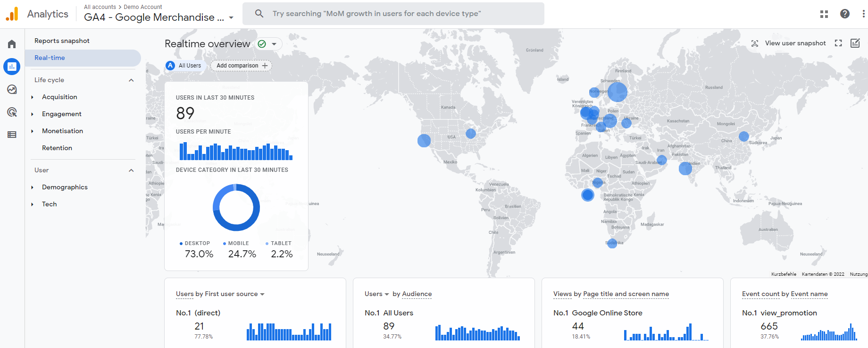868x348 pixels.
Task: Click the search magnifier icon
Action: (x=259, y=13)
